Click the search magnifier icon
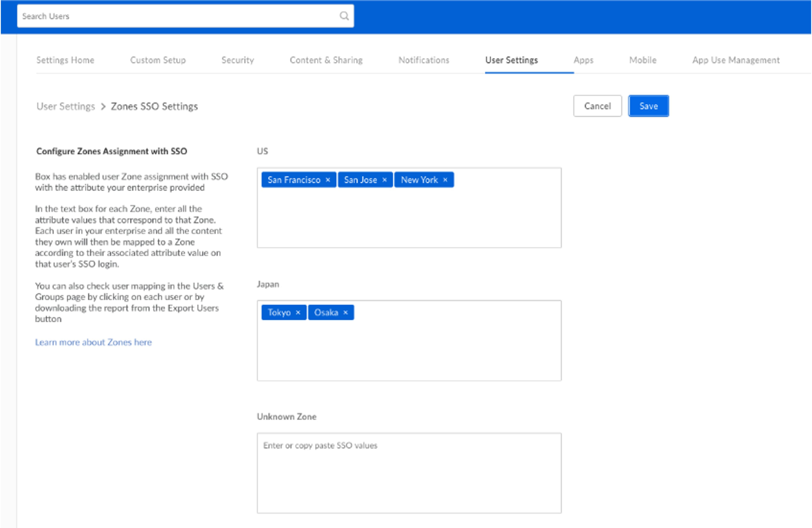This screenshot has width=812, height=528. (344, 16)
